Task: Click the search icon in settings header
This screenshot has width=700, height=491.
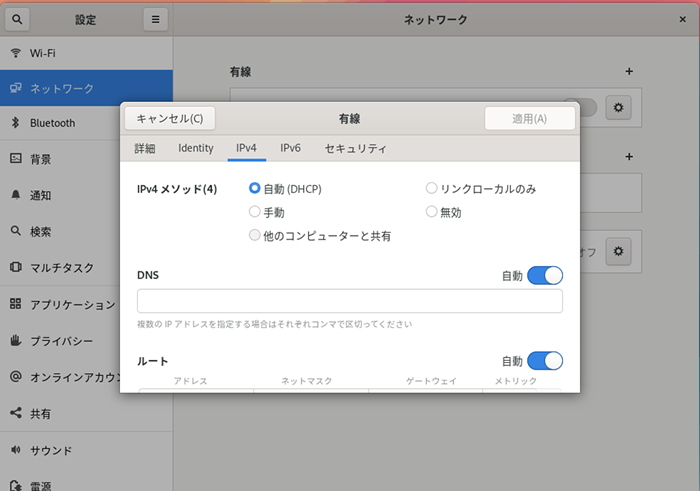Action: pos(19,19)
